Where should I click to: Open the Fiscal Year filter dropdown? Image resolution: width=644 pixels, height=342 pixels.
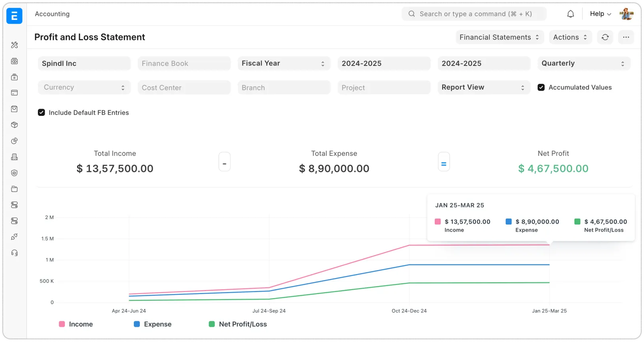284,64
